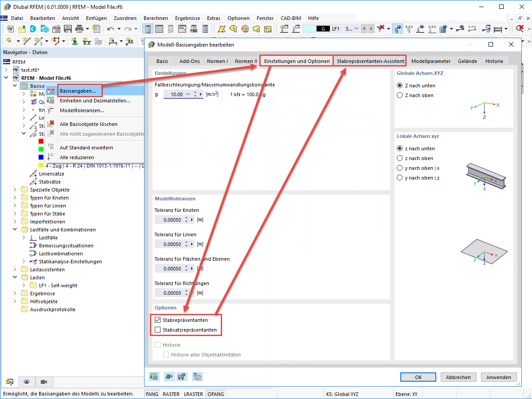Image resolution: width=532 pixels, height=399 pixels.
Task: Click the magnifier with red X icon
Action: [x=520, y=29]
